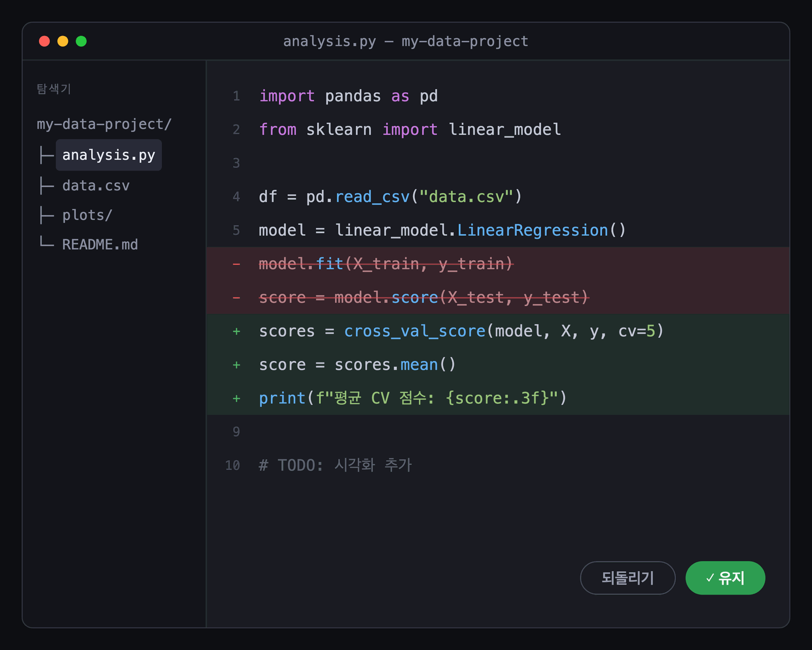Click line number 10 in the gutter
Viewport: 812px width, 650px height.
[232, 465]
